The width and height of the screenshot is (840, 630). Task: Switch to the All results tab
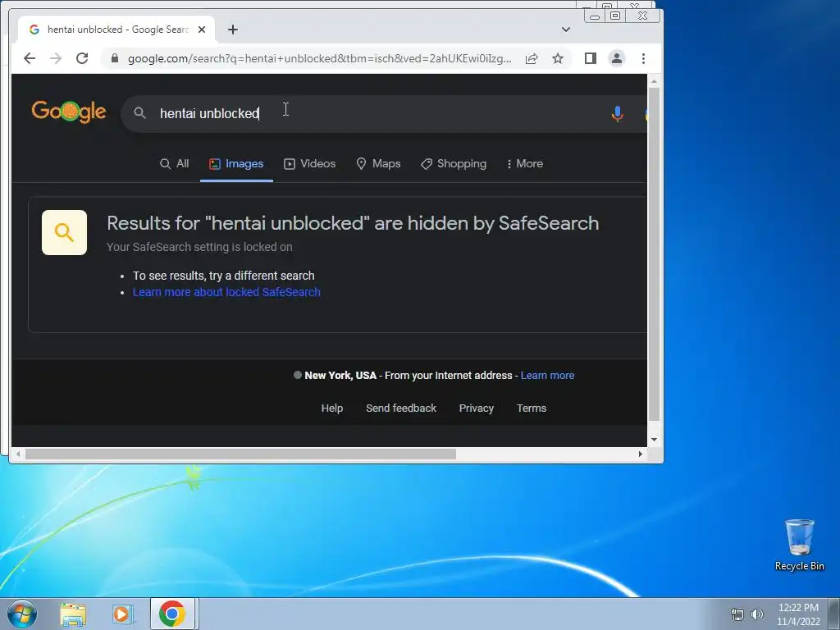coord(174,164)
